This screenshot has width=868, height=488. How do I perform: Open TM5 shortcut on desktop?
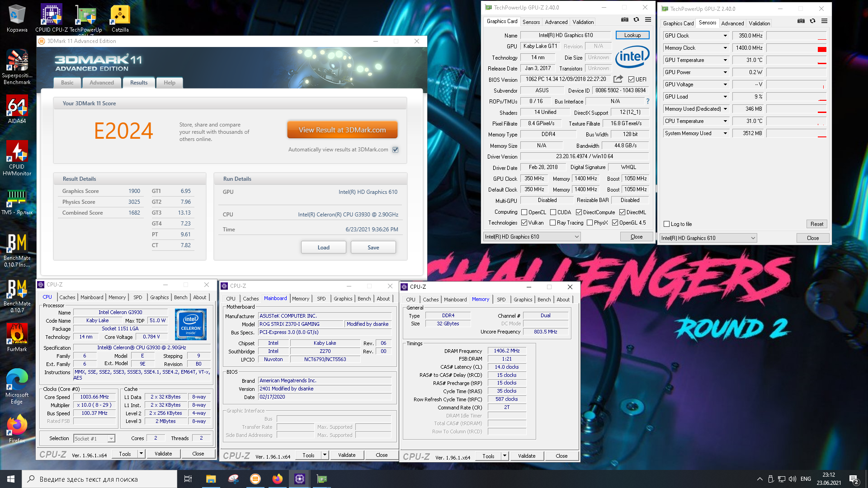pos(17,202)
